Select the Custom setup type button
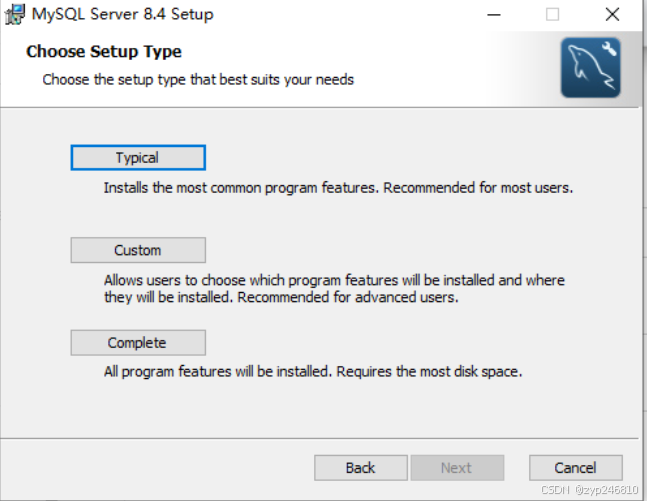 tap(138, 250)
